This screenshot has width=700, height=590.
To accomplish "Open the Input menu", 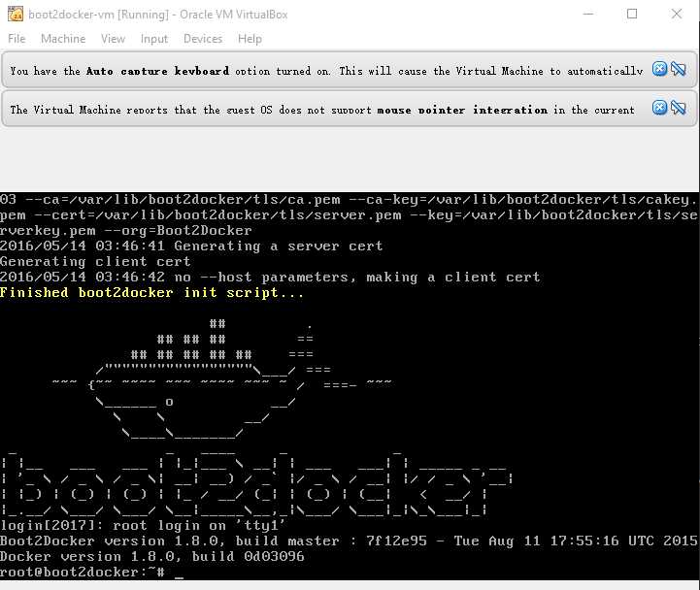I will coord(154,39).
